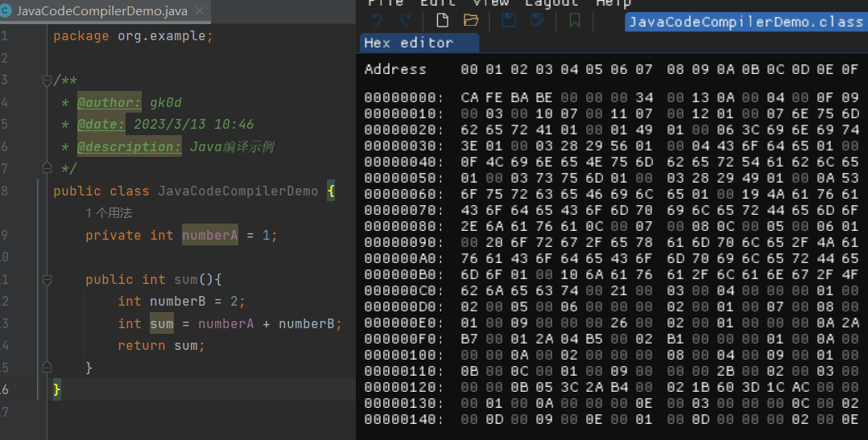Image resolution: width=868 pixels, height=440 pixels.
Task: Click the highlighted numberA field declaration
Action: click(x=210, y=235)
